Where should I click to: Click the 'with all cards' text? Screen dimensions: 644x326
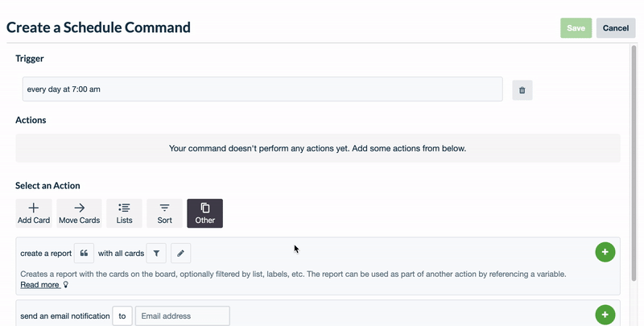point(121,254)
